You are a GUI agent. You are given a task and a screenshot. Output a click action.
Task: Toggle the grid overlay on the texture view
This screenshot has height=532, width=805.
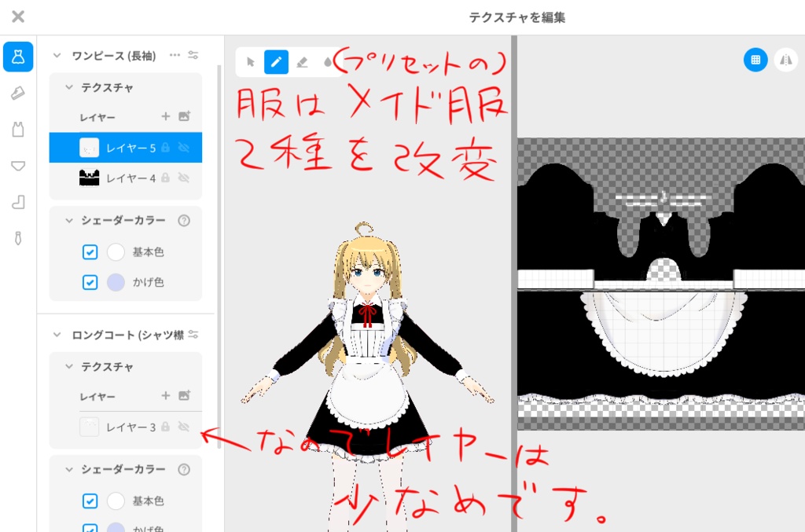(755, 59)
